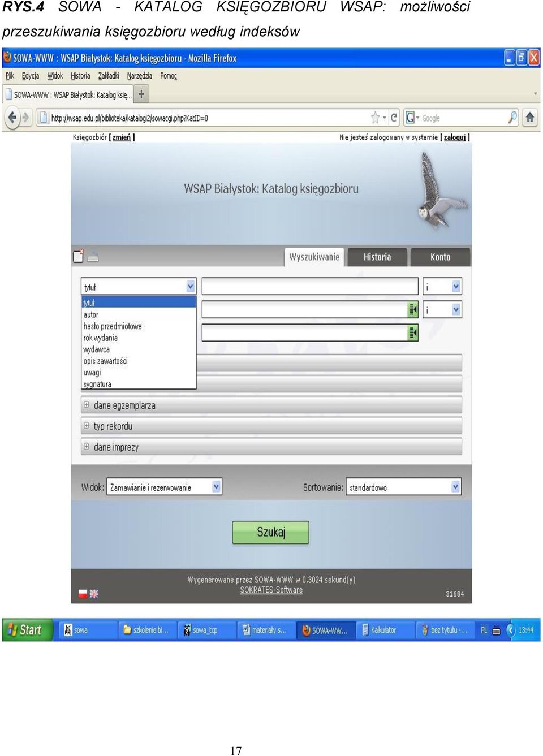Image resolution: width=543 pixels, height=756 pixels.
Task: Open the Zakładki menu
Action: click(x=109, y=76)
